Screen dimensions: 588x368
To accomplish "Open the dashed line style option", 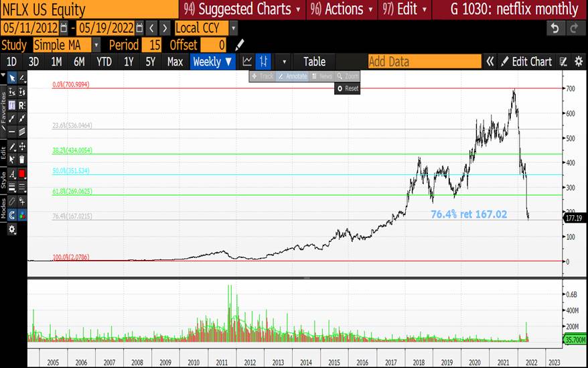I will (22, 187).
